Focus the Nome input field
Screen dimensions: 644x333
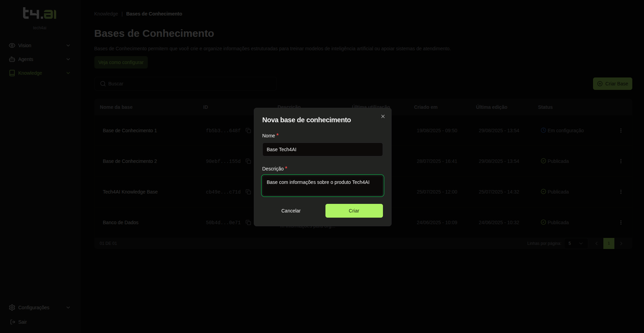click(322, 149)
